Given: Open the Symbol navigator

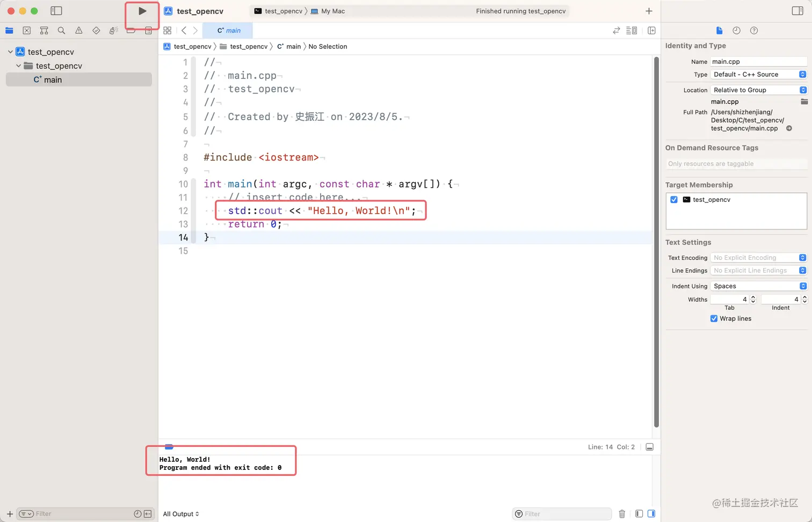Looking at the screenshot, I should click(x=44, y=31).
